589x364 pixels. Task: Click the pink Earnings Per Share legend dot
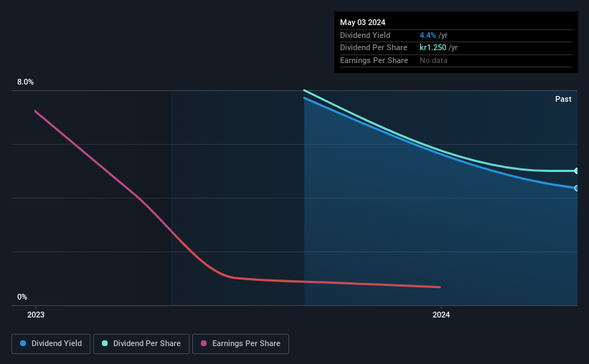click(x=204, y=343)
